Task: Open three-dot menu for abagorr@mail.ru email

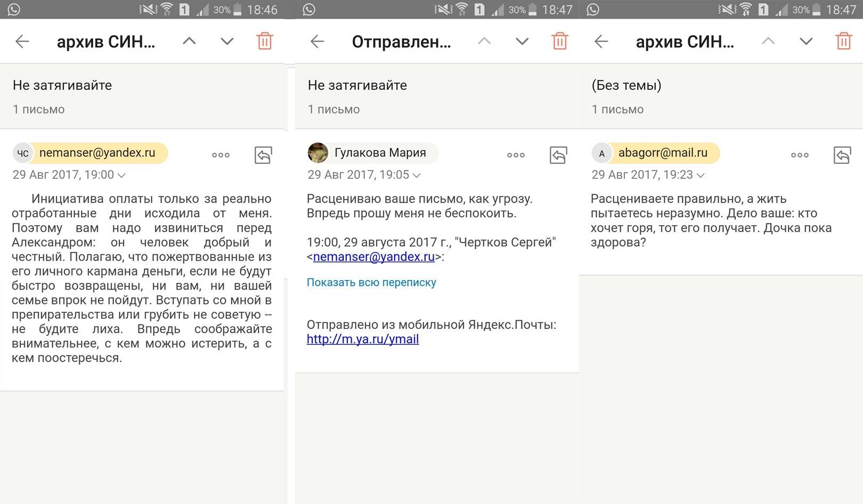Action: (x=800, y=155)
